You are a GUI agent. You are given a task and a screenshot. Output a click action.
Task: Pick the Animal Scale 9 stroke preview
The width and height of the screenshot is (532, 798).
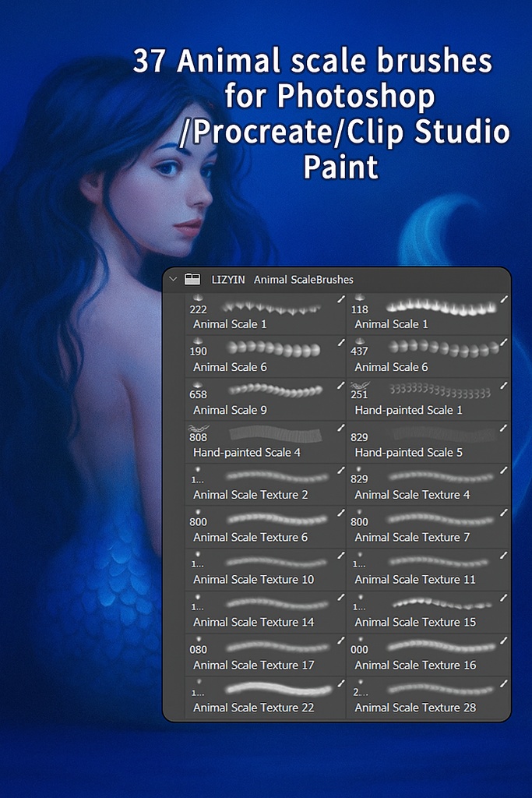coord(275,390)
